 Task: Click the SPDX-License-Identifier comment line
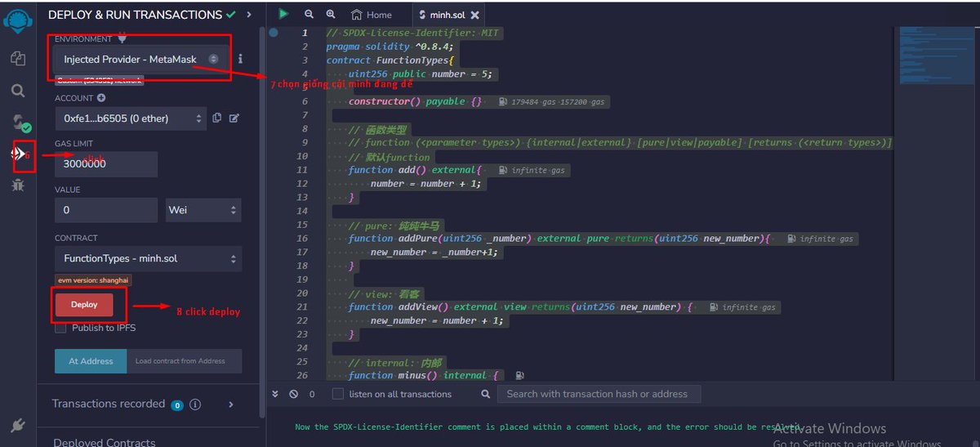point(414,33)
